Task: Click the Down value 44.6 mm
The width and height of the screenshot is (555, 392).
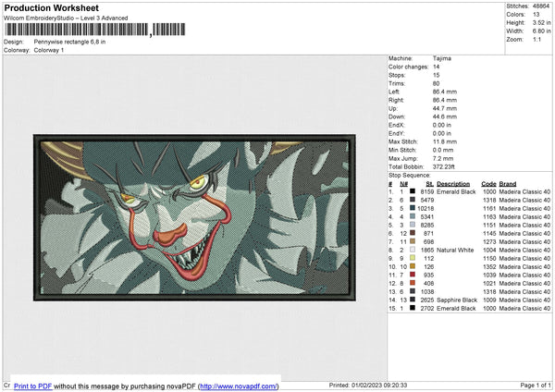Action: (445, 116)
